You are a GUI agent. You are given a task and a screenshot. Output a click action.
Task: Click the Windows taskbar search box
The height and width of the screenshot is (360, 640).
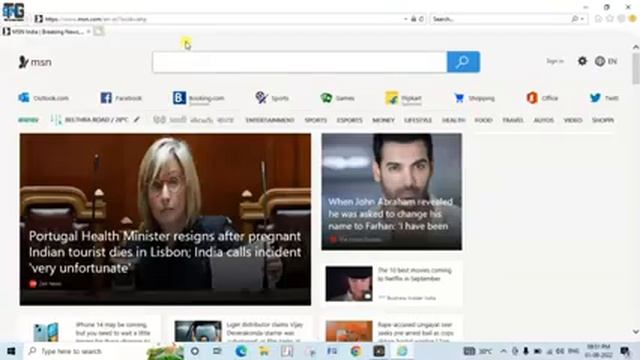coord(85,351)
